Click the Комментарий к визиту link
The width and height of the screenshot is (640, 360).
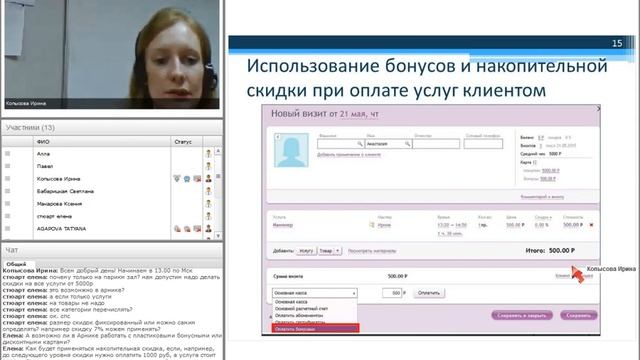(x=542, y=197)
